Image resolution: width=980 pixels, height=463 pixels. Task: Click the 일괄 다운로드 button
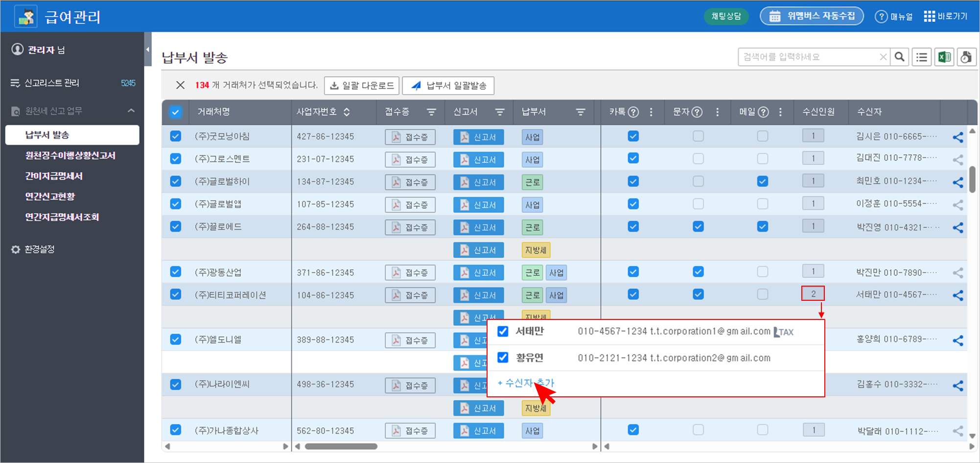362,86
